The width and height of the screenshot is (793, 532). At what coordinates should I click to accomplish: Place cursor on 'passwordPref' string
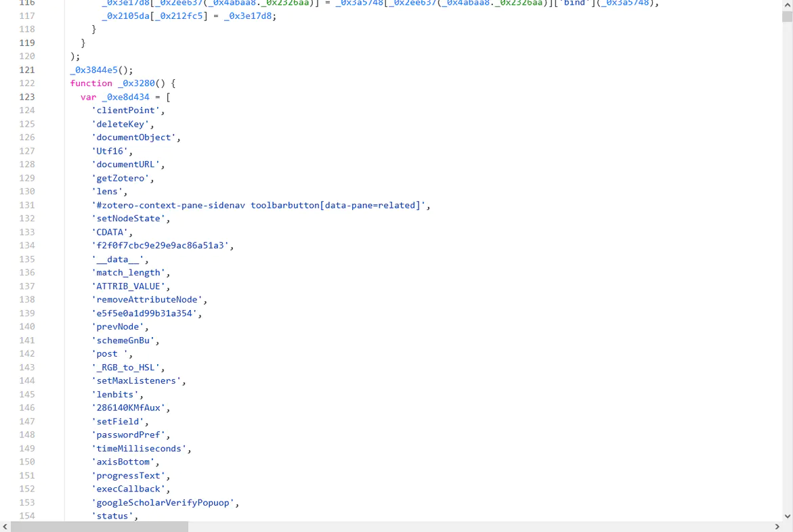(x=131, y=435)
